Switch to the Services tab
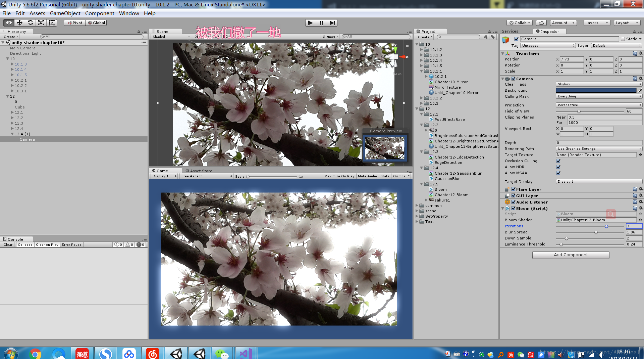644x359 pixels. (510, 31)
